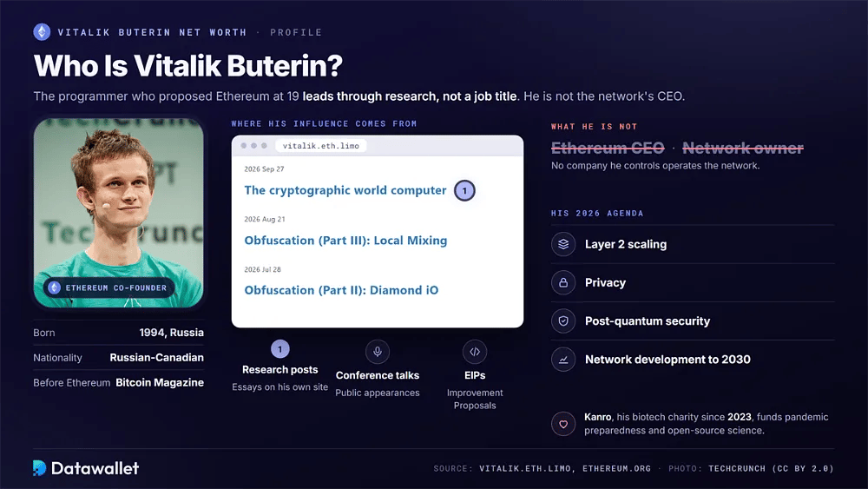This screenshot has height=489, width=868.
Task: Click the vitalik.eth.limo address bar
Action: (x=321, y=146)
